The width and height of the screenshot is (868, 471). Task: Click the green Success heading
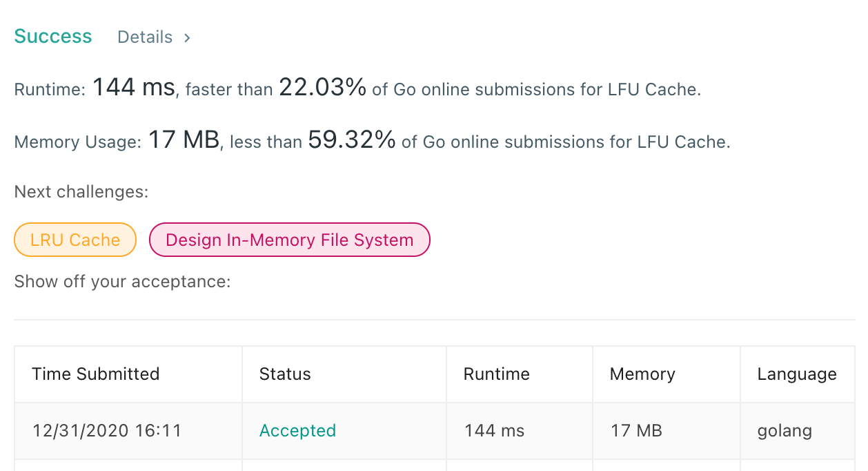53,36
